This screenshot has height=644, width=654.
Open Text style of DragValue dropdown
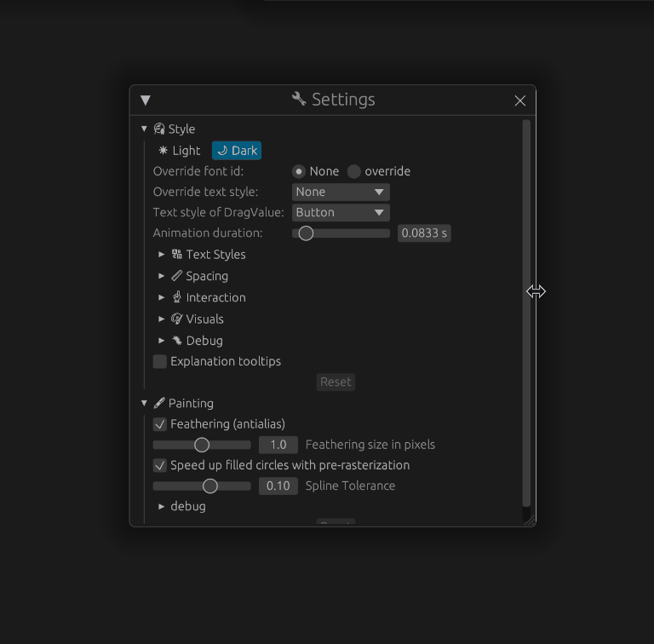pos(341,212)
